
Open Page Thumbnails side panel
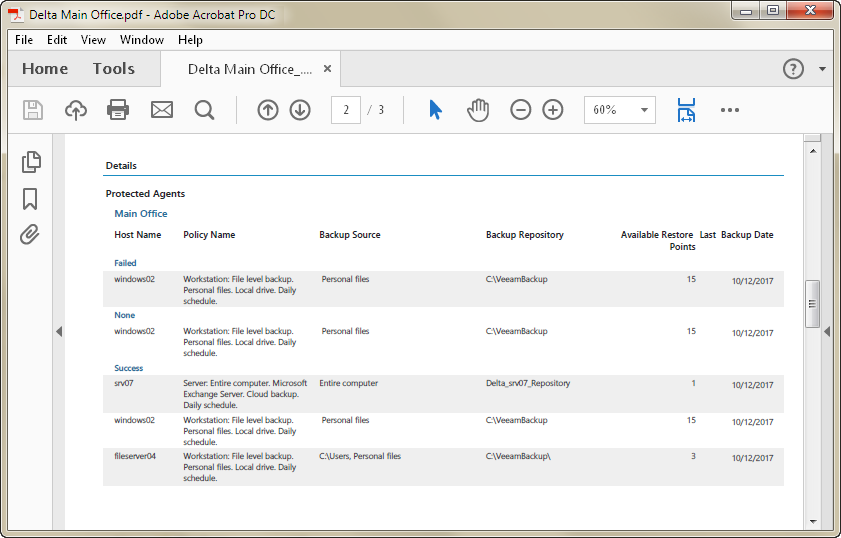[31, 162]
